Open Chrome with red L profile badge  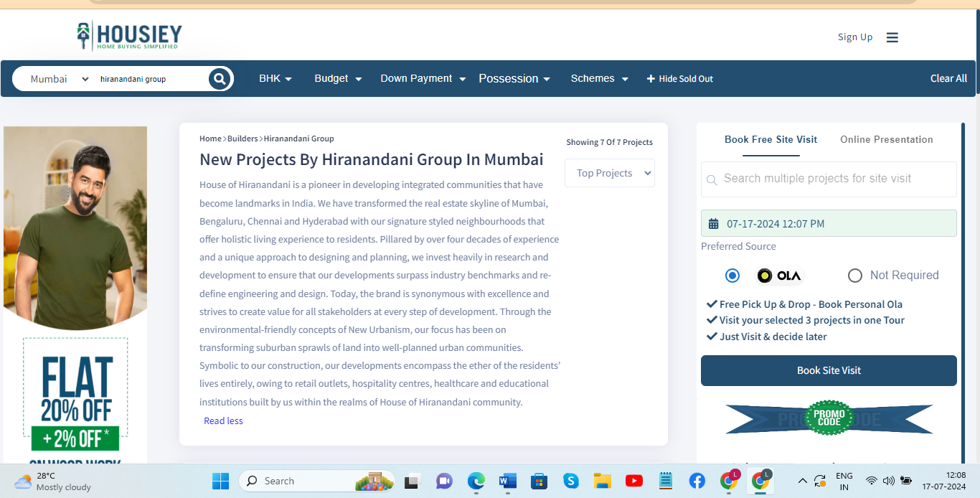coord(729,480)
